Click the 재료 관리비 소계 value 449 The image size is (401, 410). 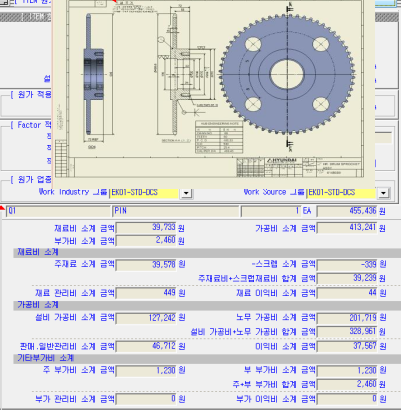click(x=146, y=293)
